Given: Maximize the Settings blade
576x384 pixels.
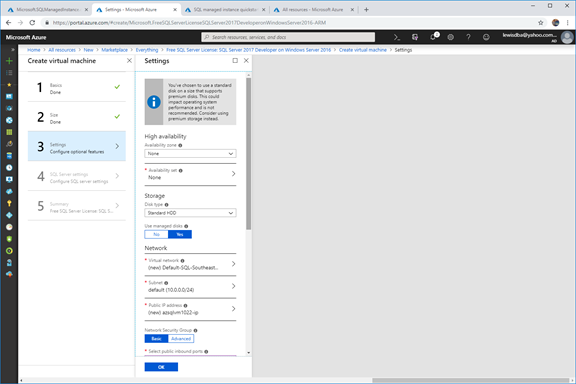Looking at the screenshot, I should 235,61.
